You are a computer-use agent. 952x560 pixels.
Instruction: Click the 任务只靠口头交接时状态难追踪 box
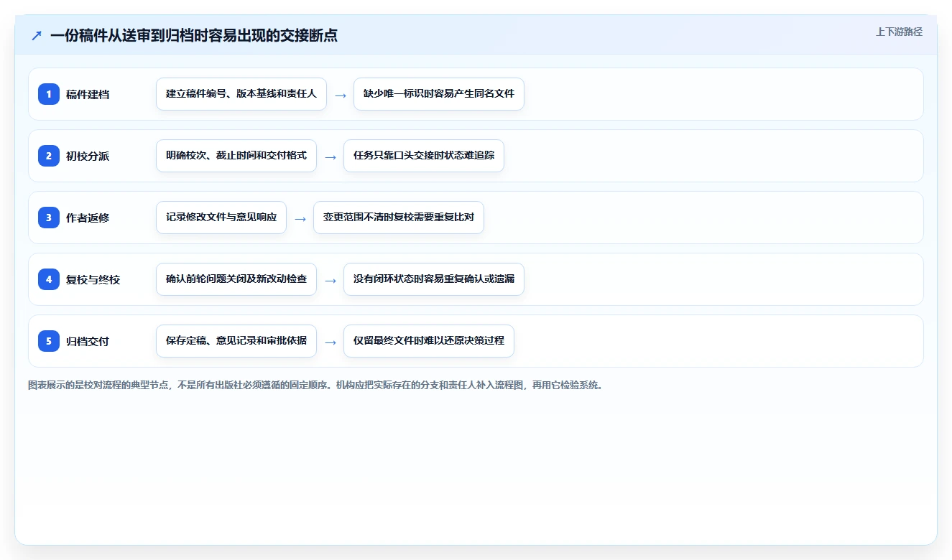pos(424,156)
